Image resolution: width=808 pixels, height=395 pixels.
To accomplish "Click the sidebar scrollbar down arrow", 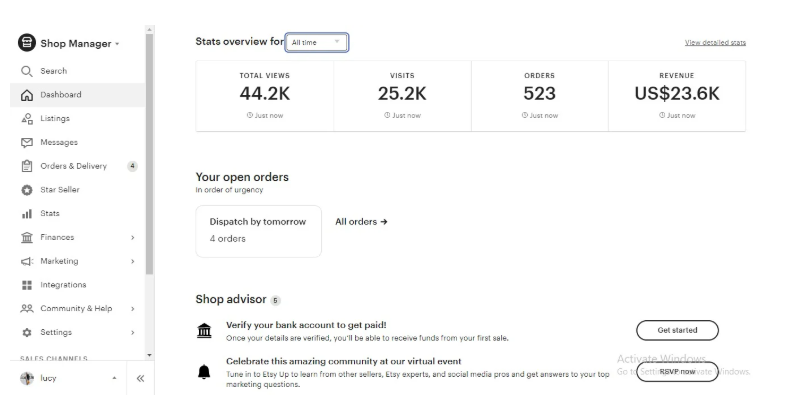I will (x=149, y=355).
